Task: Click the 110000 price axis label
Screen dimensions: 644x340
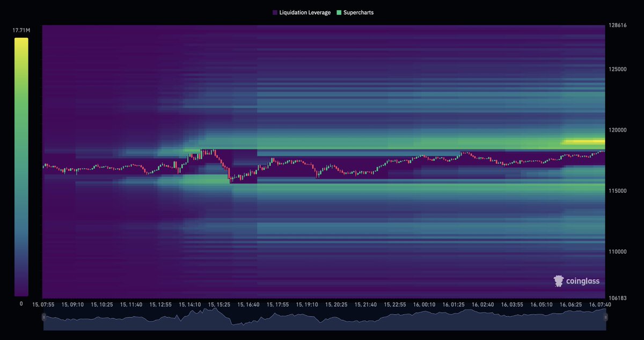Action: pyautogui.click(x=617, y=251)
